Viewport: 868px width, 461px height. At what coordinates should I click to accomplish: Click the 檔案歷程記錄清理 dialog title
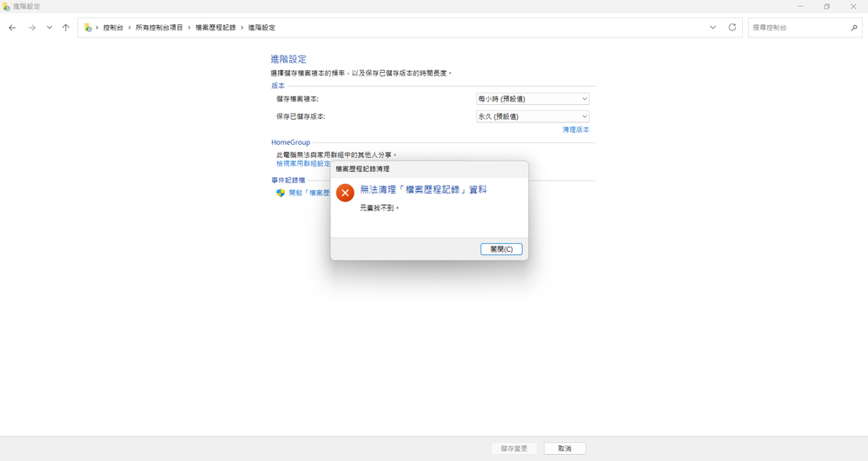(362, 168)
